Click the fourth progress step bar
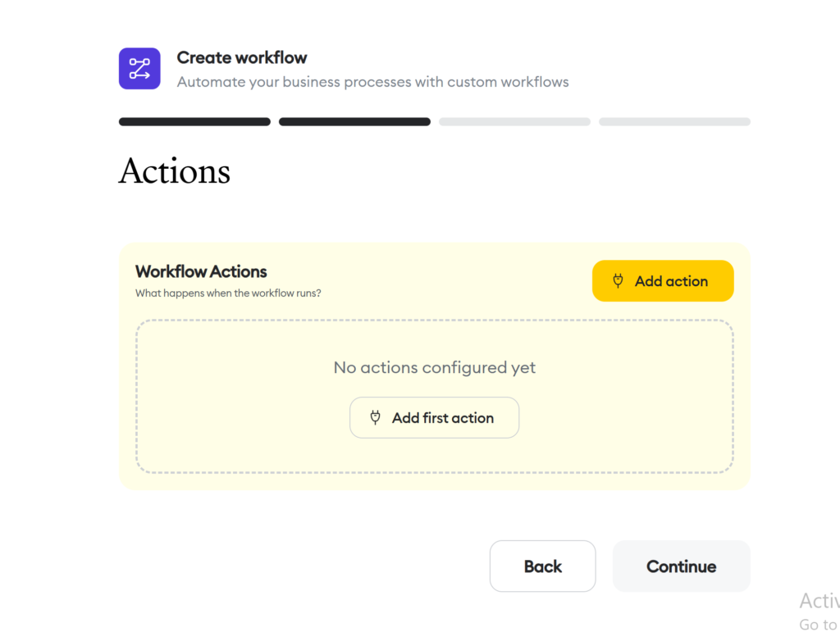 click(x=674, y=122)
